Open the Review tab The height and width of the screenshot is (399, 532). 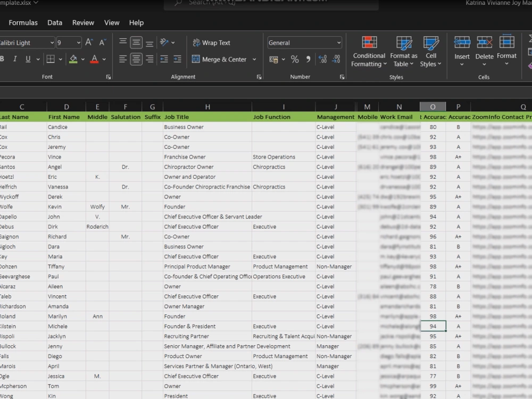point(83,23)
